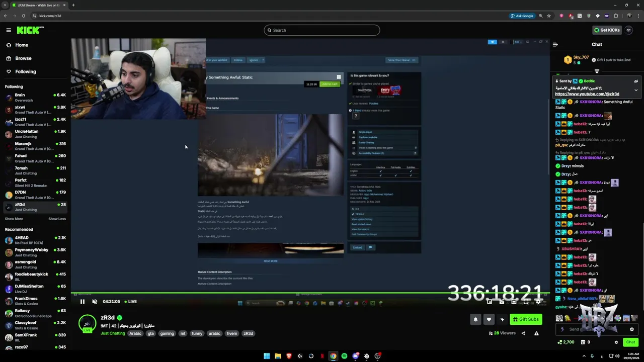Image resolution: width=644 pixels, height=362 pixels.
Task: Collapse the chat panel with arrow icon
Action: coord(555,44)
